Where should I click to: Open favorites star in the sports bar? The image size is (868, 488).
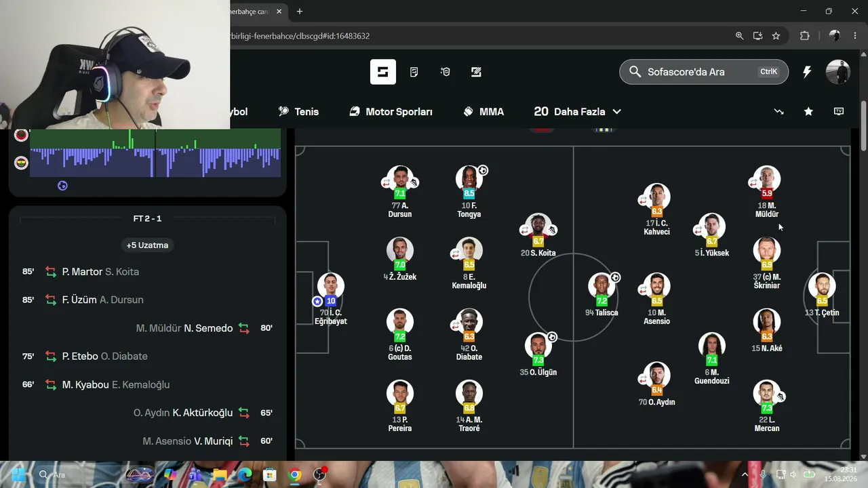pyautogui.click(x=808, y=112)
